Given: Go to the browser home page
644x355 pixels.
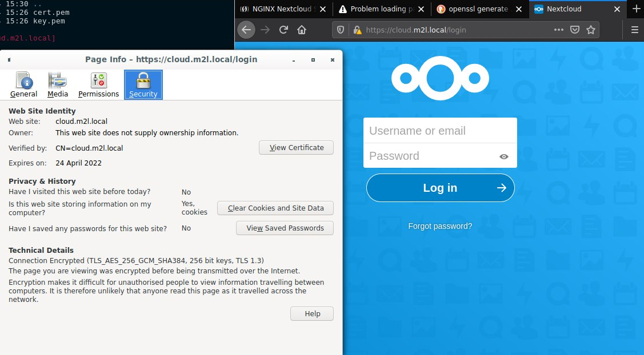Looking at the screenshot, I should pyautogui.click(x=302, y=30).
